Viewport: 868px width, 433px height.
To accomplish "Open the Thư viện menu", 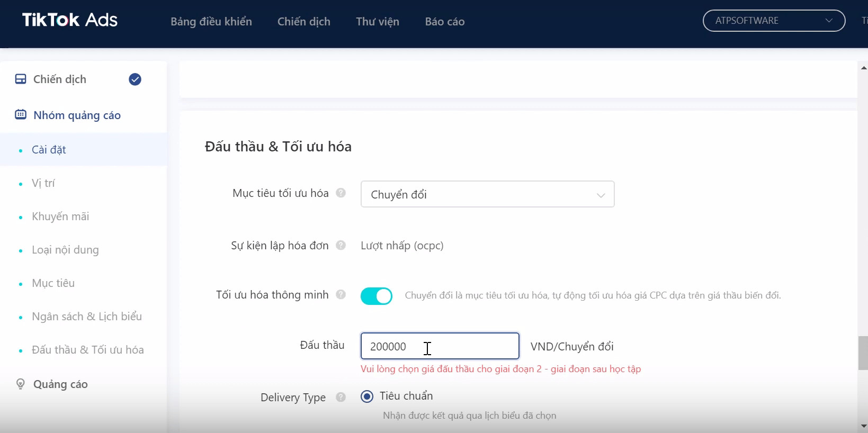I will tap(378, 22).
